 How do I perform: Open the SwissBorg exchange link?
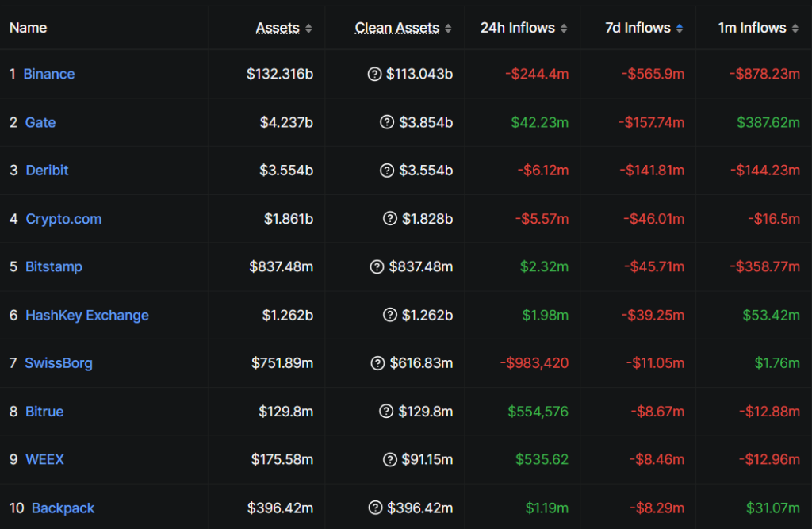59,363
